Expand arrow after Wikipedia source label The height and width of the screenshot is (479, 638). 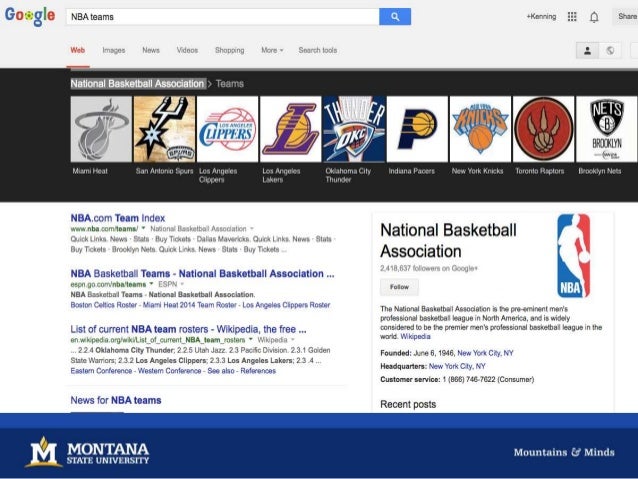tap(293, 339)
